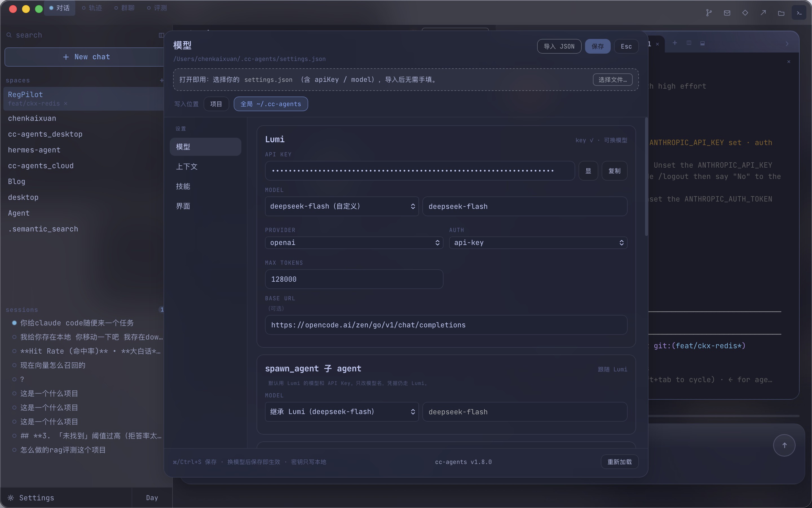The width and height of the screenshot is (812, 508).
Task: Select the 全局 ~/.cc-agents write location
Action: pyautogui.click(x=271, y=104)
